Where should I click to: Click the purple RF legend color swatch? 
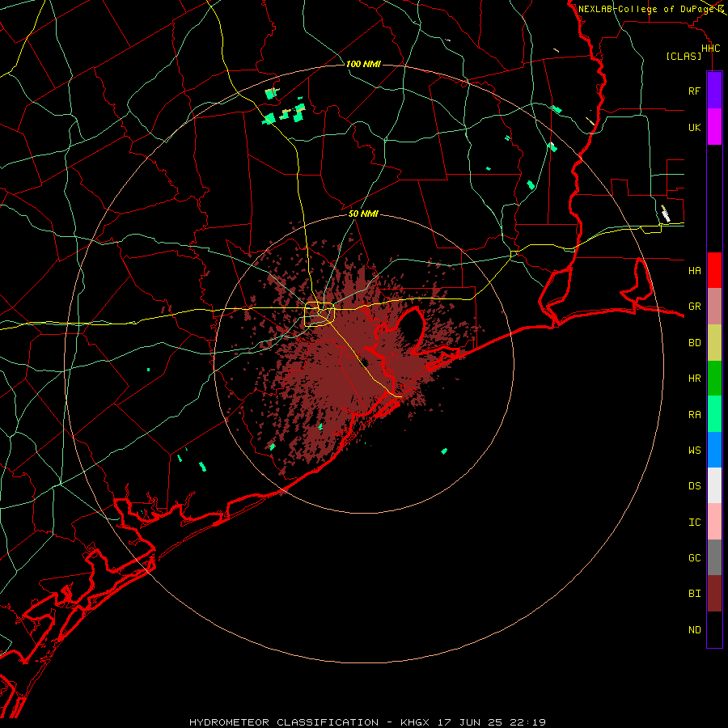coord(714,91)
